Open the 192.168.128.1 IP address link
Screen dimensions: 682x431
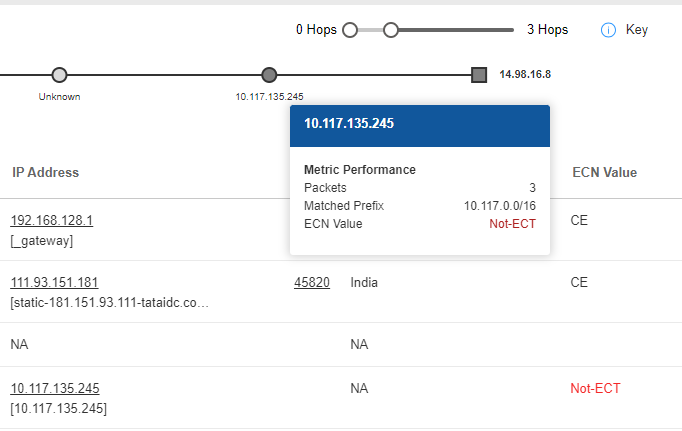(x=52, y=220)
